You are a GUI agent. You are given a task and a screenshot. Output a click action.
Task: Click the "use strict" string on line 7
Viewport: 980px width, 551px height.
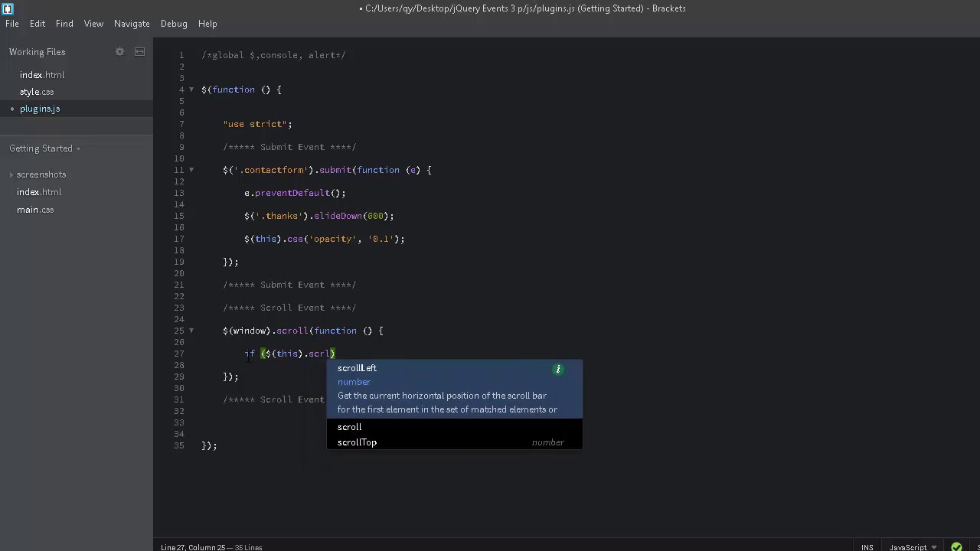tap(255, 124)
